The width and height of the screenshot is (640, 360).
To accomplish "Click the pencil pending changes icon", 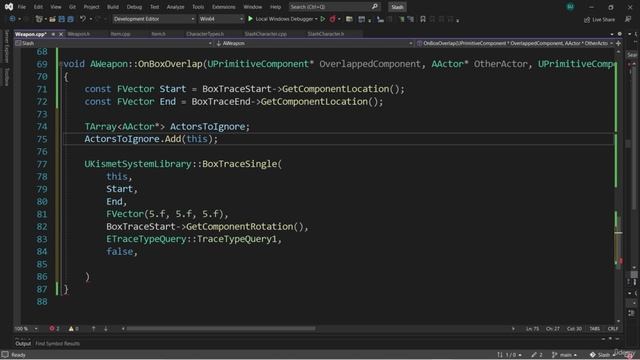I will tap(534, 355).
